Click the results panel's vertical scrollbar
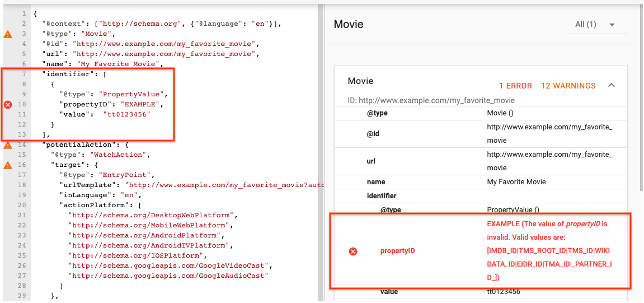 pos(640,112)
